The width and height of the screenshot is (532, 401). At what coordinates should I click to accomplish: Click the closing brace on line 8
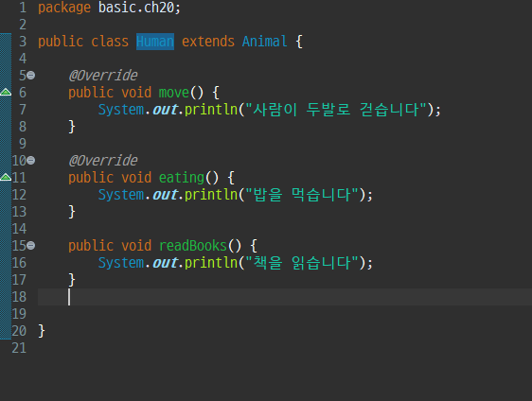[x=72, y=127]
